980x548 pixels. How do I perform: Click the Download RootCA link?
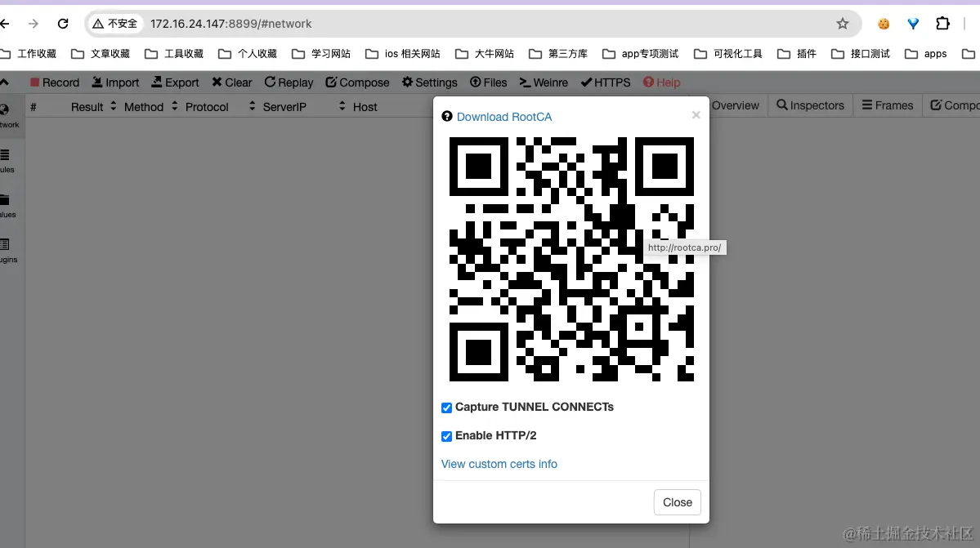(504, 117)
